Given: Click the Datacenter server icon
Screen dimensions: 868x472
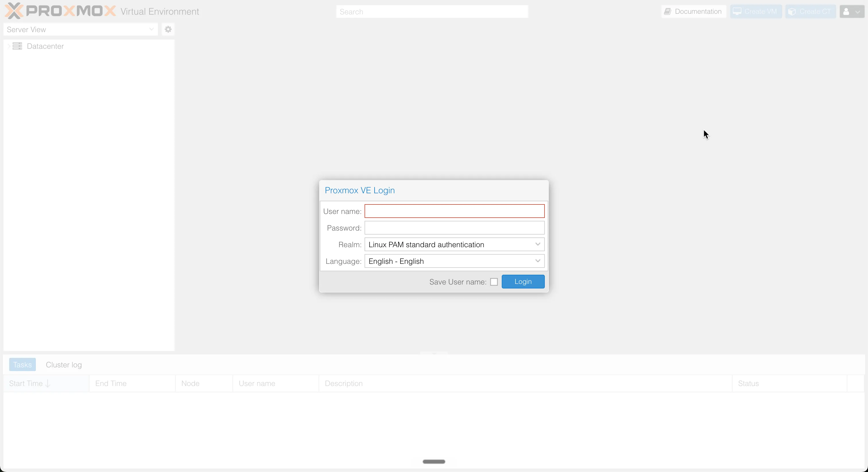Looking at the screenshot, I should tap(17, 46).
